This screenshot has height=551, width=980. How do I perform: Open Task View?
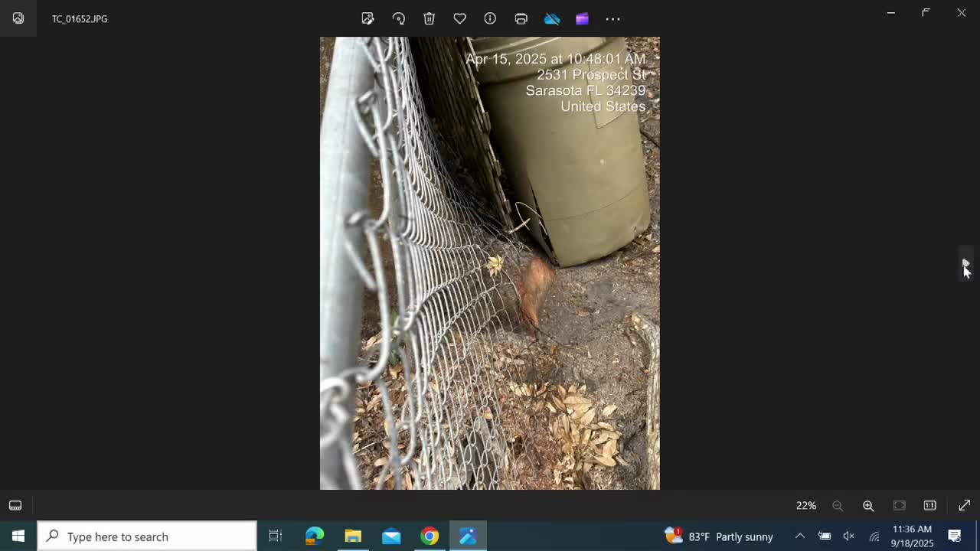276,536
